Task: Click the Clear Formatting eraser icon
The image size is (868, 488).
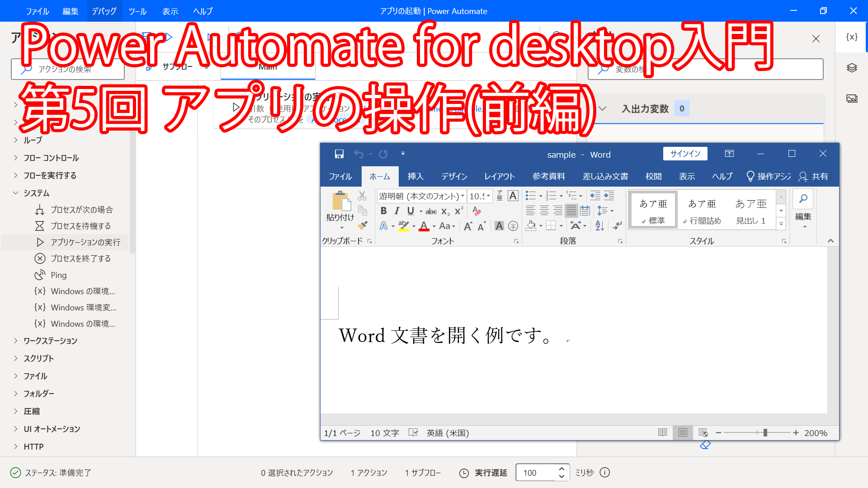Action: tap(476, 211)
